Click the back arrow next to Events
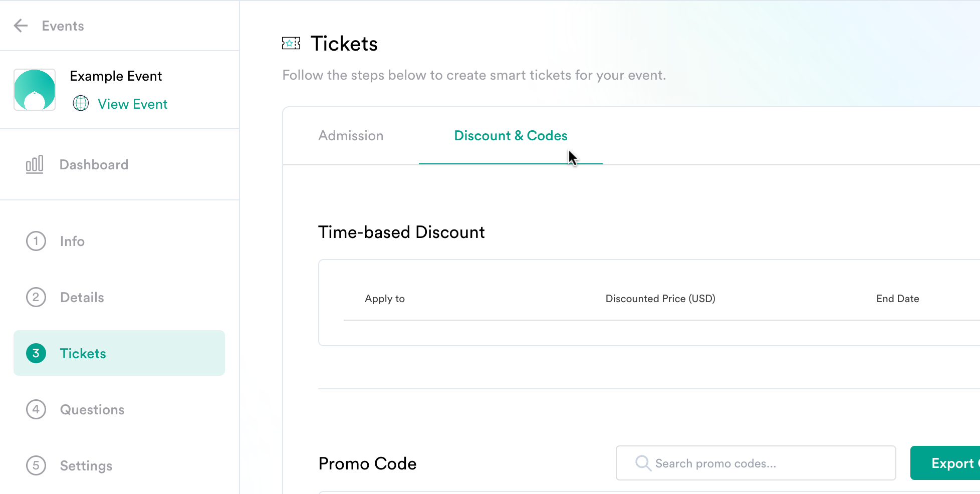 [21, 26]
